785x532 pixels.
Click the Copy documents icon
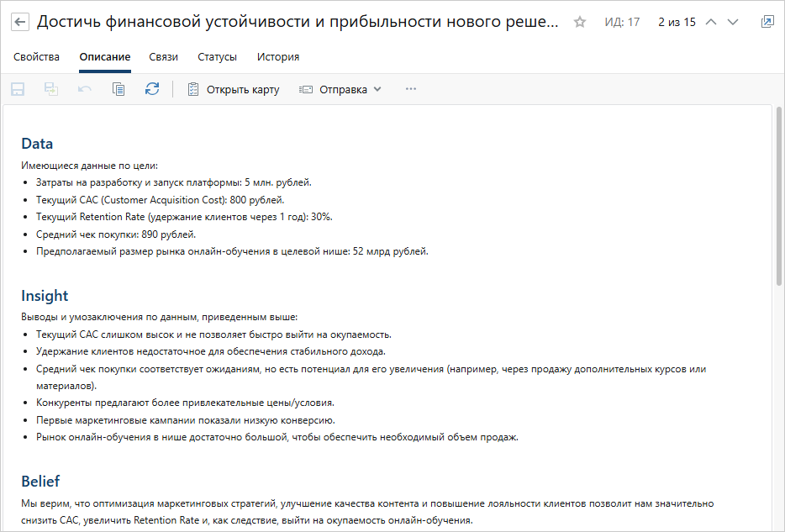point(119,89)
